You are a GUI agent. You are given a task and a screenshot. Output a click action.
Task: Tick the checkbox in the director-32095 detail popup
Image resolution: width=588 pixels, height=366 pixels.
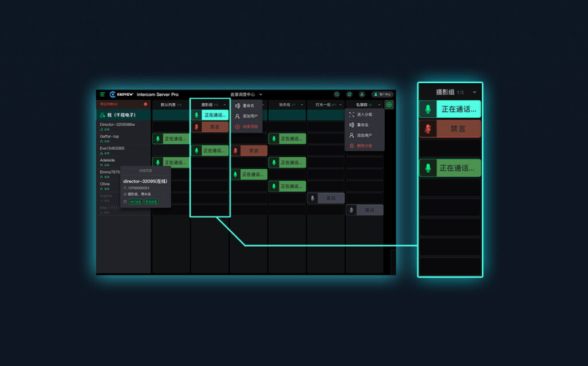click(x=125, y=201)
